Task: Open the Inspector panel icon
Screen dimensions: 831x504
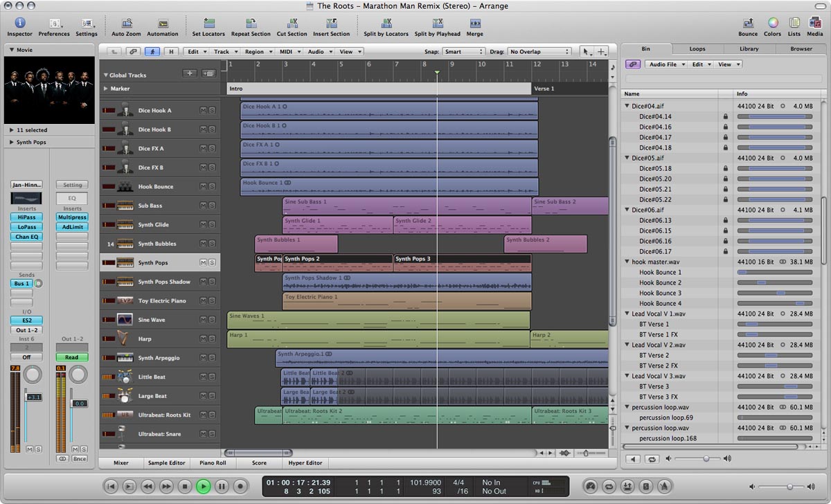Action: pyautogui.click(x=19, y=24)
